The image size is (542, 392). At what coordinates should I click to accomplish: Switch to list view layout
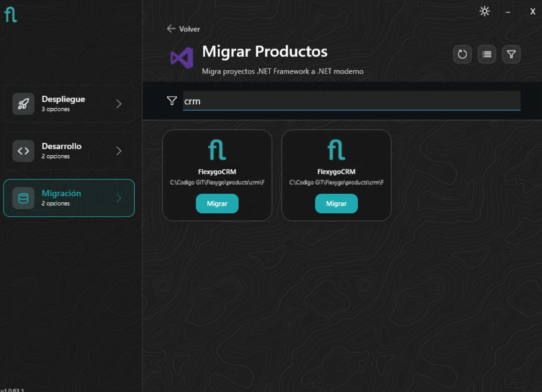486,54
